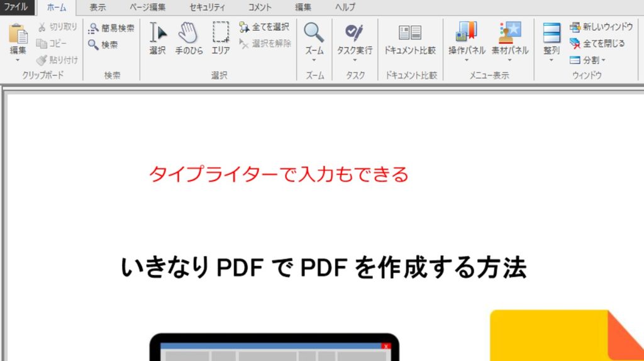Viewport: 644px width, 361px height.
Task: Click the heading いきなりPDFでPDFを作成する方法
Action: point(324,267)
